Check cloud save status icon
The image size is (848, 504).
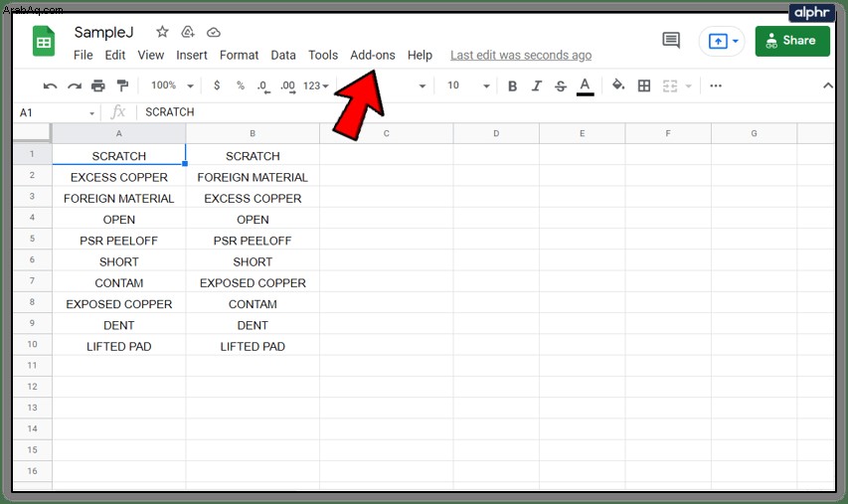coord(214,33)
